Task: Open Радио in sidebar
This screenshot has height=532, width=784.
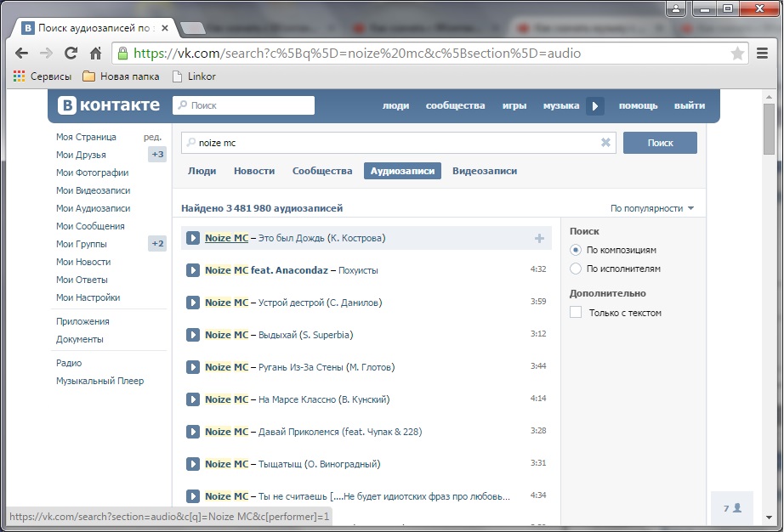Action: pyautogui.click(x=69, y=363)
